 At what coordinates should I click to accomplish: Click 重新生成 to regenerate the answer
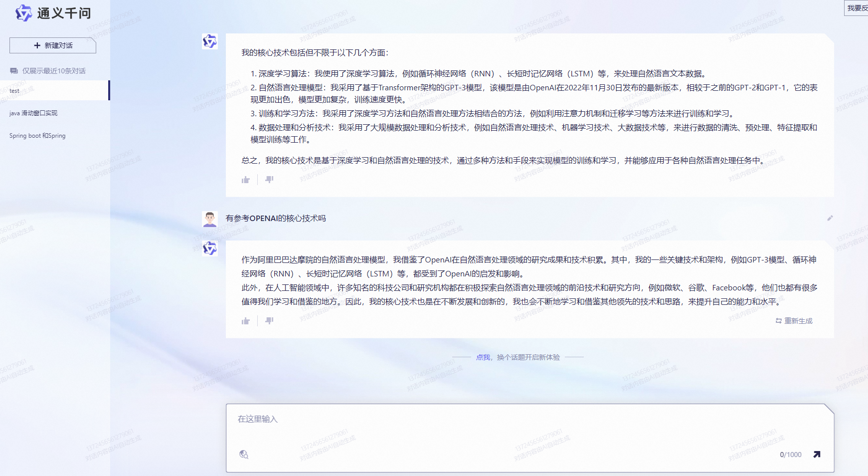point(794,321)
